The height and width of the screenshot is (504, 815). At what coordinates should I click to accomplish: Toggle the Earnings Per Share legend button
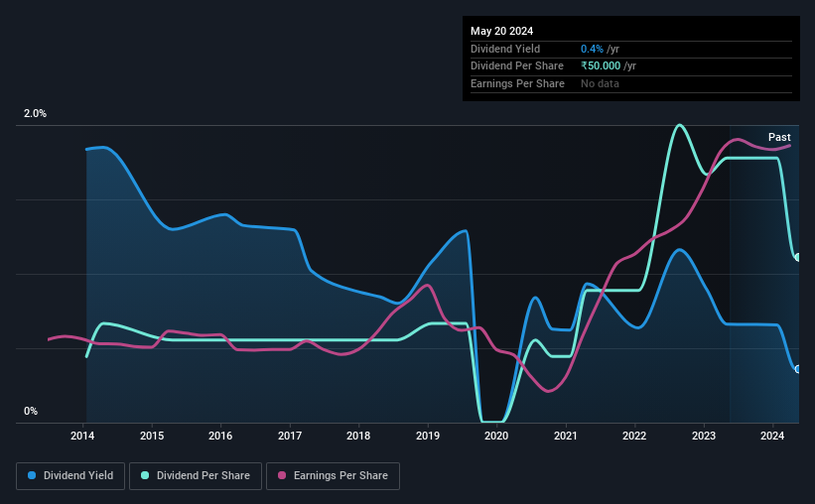(x=333, y=476)
